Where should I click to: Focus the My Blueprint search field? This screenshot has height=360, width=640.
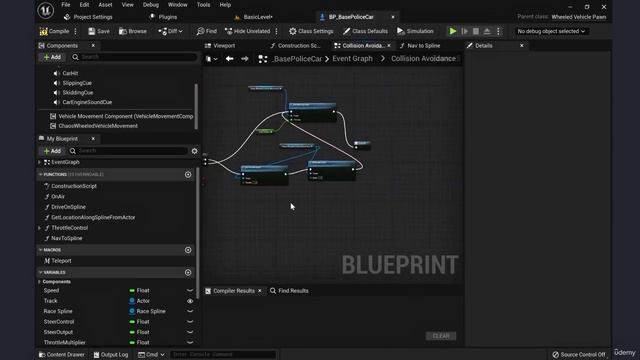click(128, 151)
